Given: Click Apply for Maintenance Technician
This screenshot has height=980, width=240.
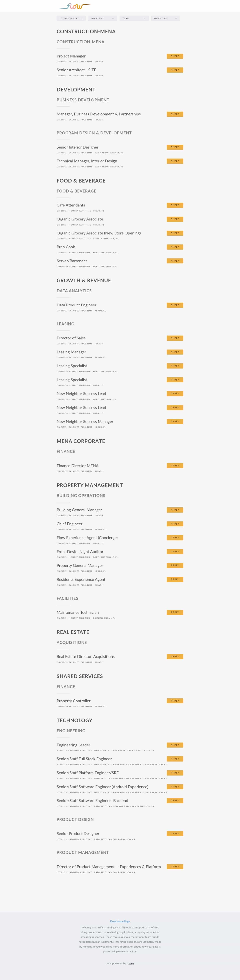Looking at the screenshot, I should [x=175, y=612].
